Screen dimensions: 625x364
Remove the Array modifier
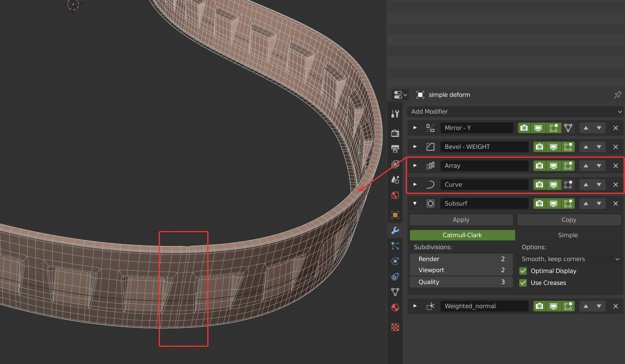click(x=615, y=166)
